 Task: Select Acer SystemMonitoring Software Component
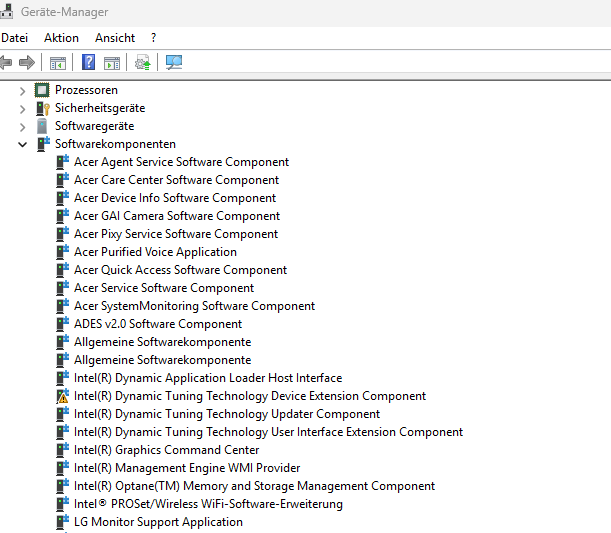pyautogui.click(x=194, y=306)
